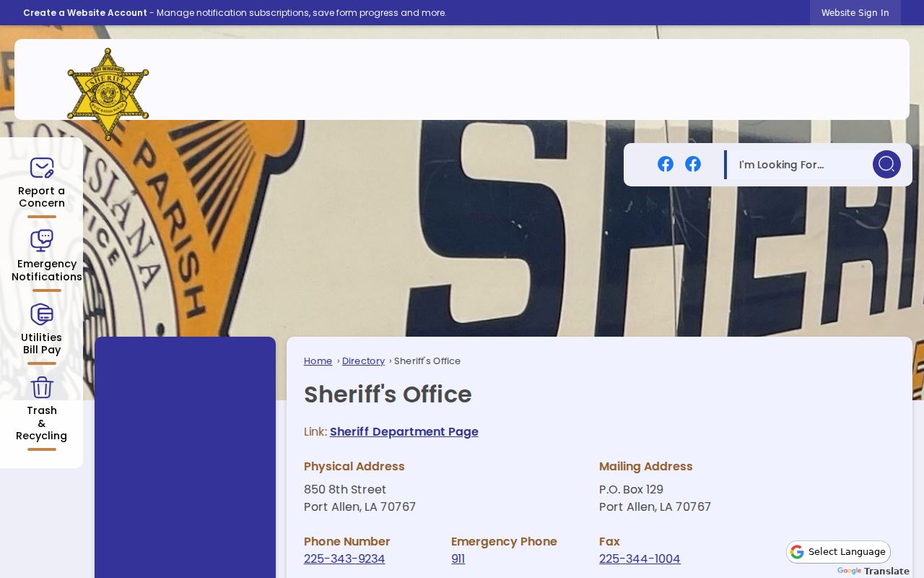Click the Sheriff's Office page heading
This screenshot has height=578, width=924.
coord(388,394)
